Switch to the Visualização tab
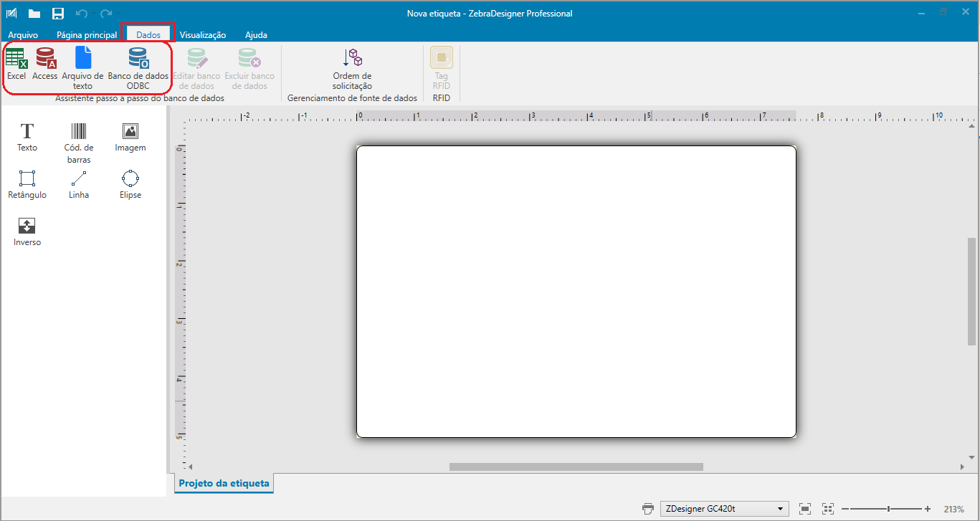The height and width of the screenshot is (521, 980). click(203, 34)
